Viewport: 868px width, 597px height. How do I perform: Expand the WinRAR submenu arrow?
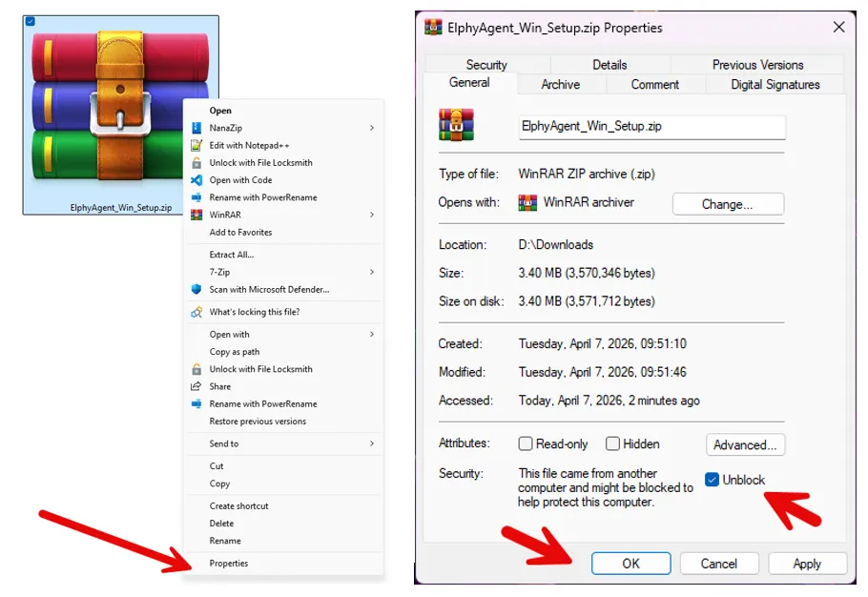click(x=372, y=216)
